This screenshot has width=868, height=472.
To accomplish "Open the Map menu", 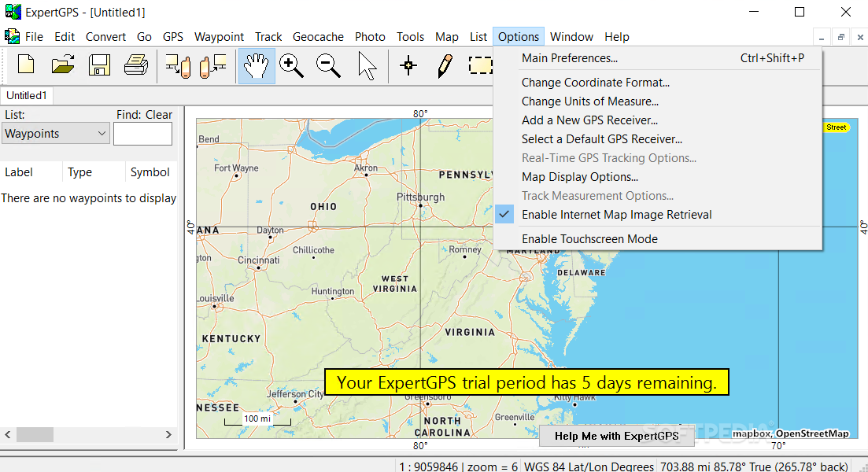I will [446, 36].
